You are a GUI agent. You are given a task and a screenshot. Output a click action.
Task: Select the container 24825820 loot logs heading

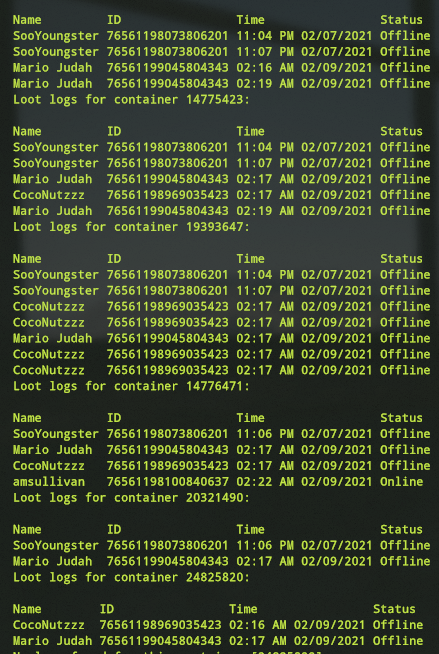click(131, 577)
